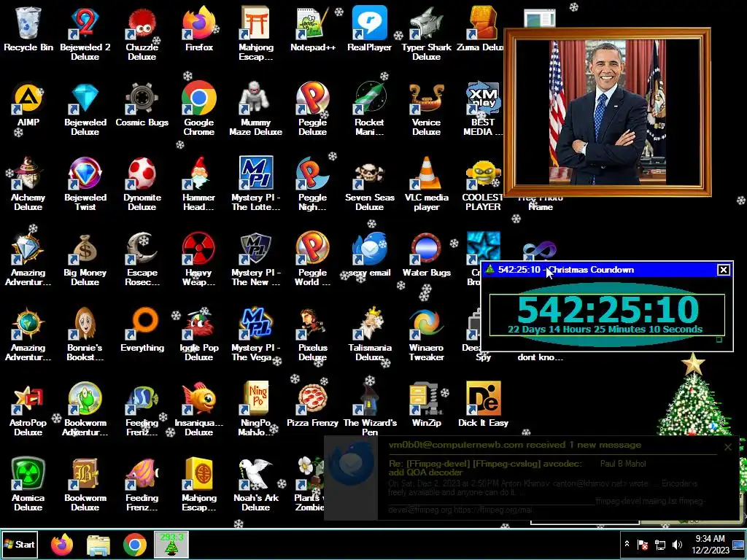747x560 pixels.
Task: Click the network tray icon
Action: pos(659,544)
